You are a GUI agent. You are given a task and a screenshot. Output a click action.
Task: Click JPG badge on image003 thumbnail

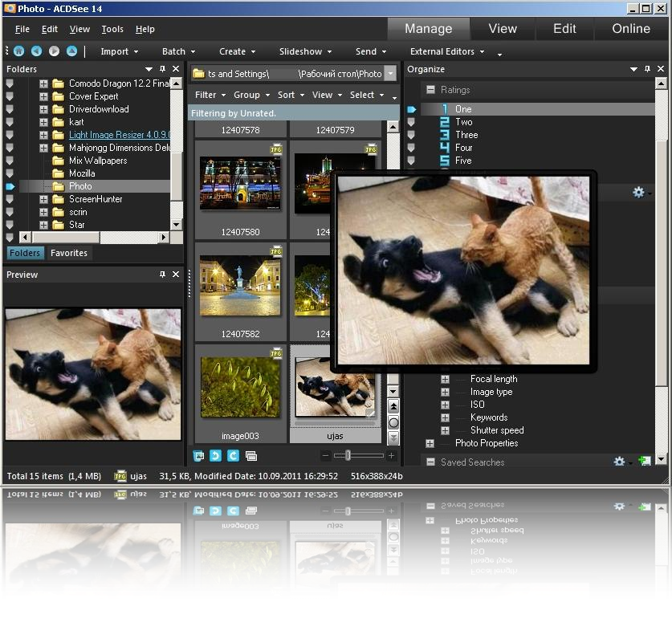pyautogui.click(x=276, y=353)
